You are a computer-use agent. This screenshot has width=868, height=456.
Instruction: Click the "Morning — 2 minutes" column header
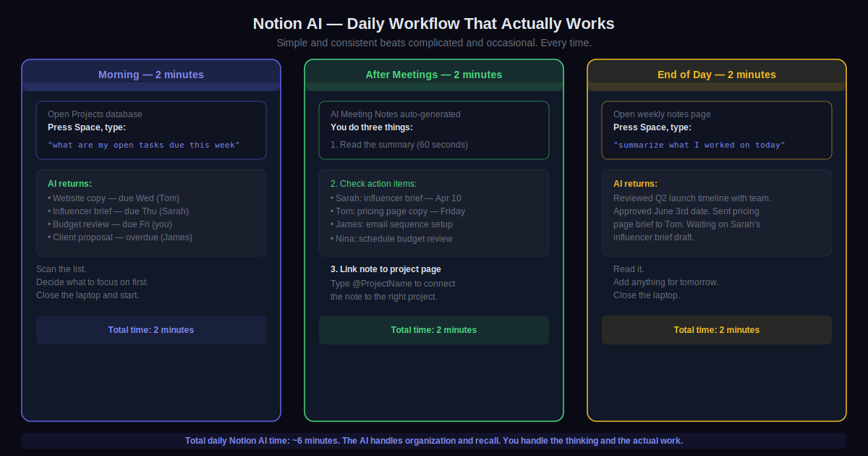[151, 75]
